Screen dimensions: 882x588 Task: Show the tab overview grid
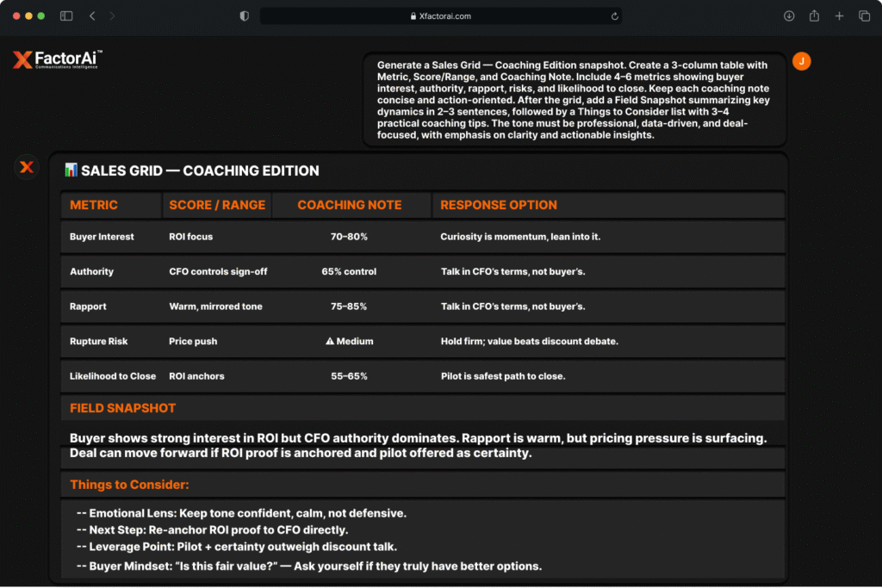tap(864, 16)
